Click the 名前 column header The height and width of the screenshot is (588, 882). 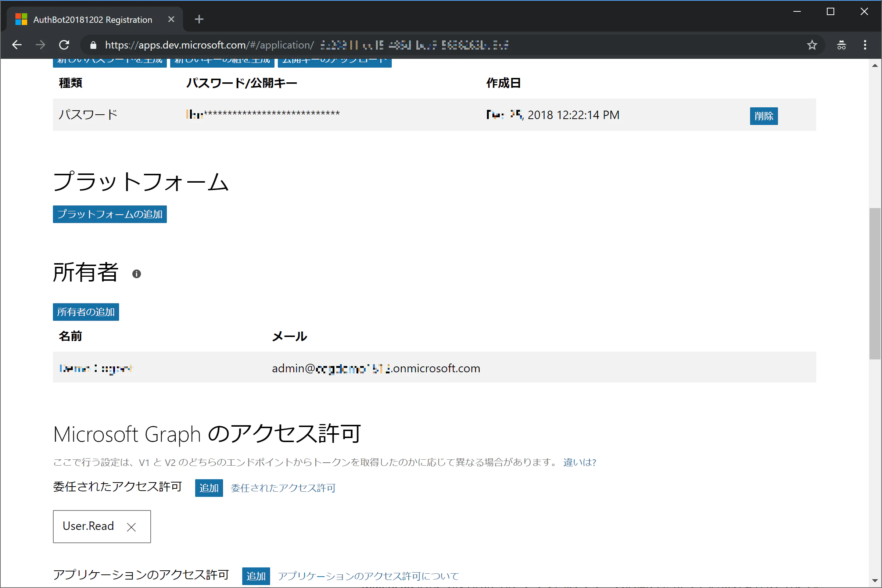70,336
